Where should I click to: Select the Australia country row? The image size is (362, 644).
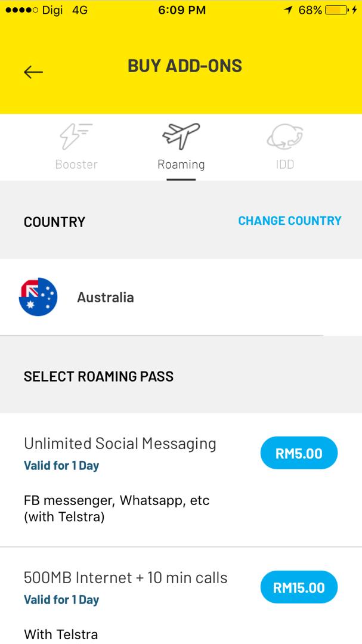(x=106, y=297)
